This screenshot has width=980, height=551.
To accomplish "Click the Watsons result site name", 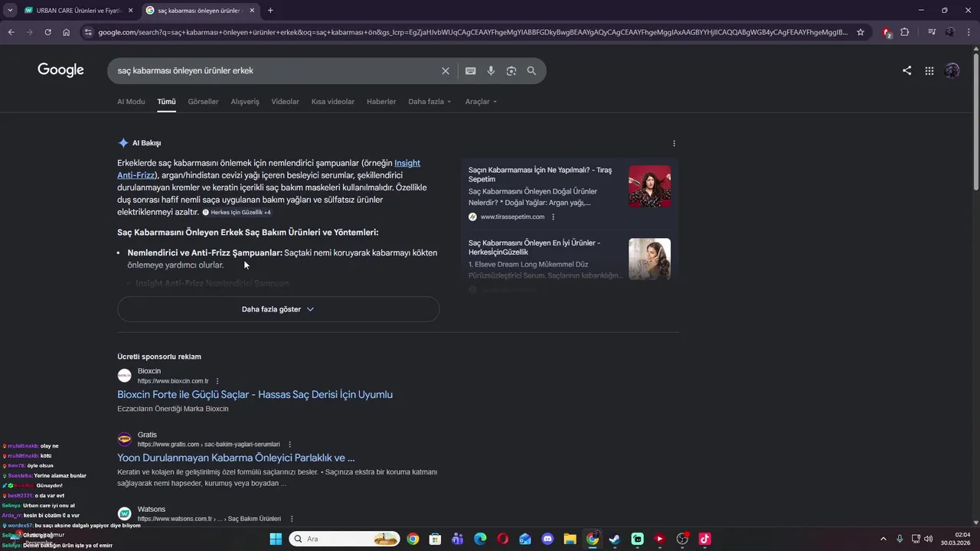I will 152,510.
